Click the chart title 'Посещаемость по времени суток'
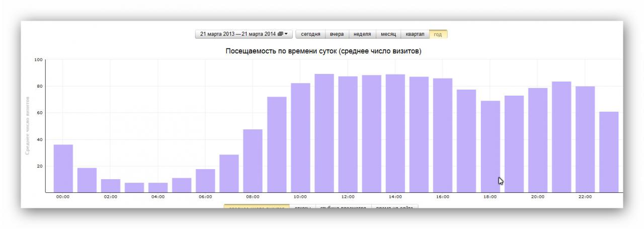 click(324, 51)
